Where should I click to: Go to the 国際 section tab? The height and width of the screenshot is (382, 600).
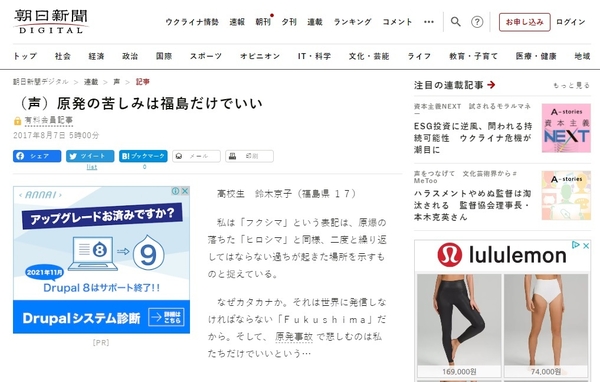pyautogui.click(x=164, y=56)
